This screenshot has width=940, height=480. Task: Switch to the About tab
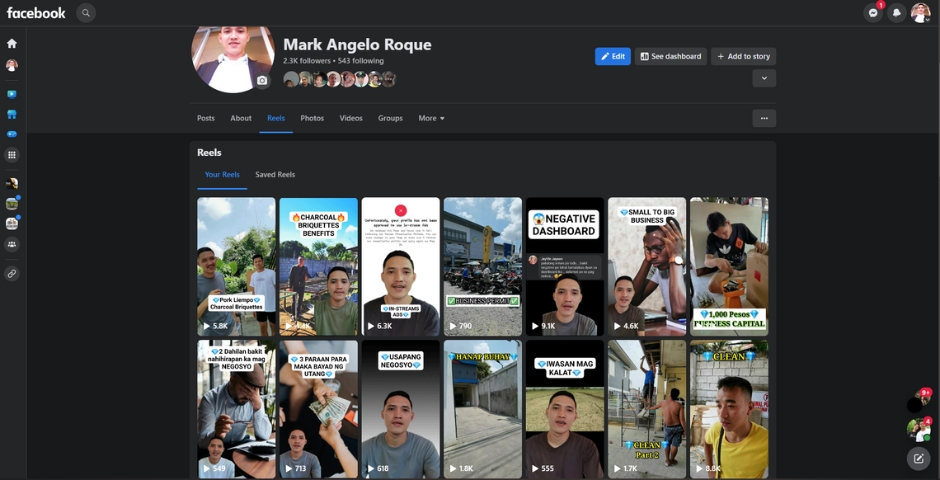(x=241, y=118)
